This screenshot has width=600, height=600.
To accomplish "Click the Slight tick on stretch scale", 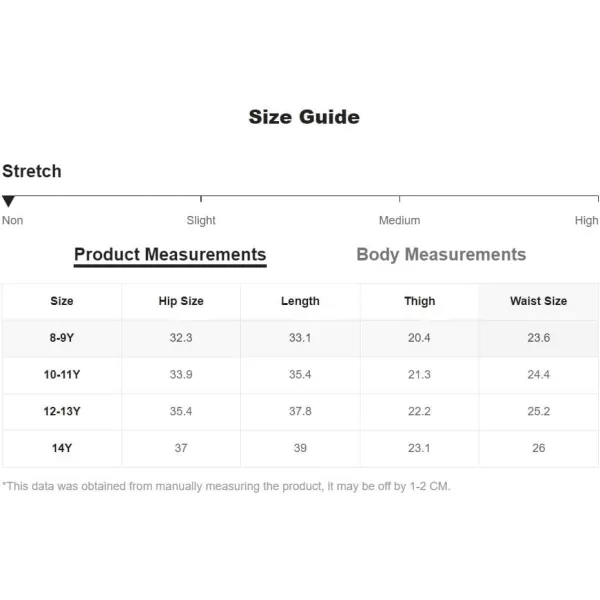I will click(x=201, y=199).
